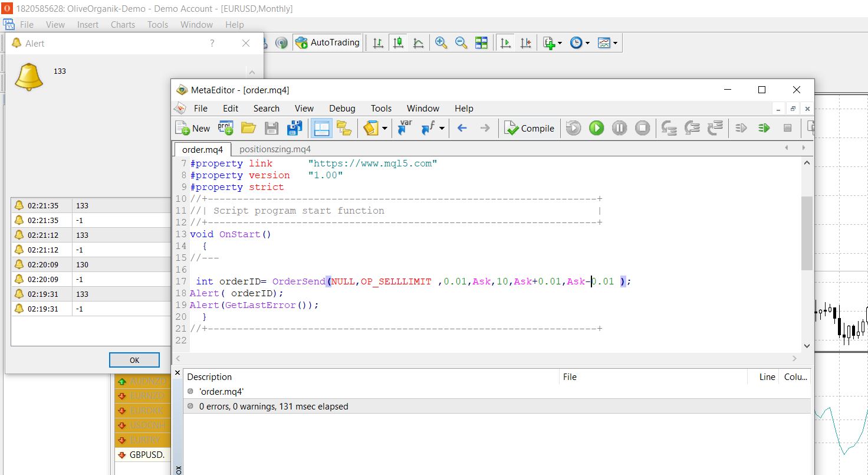Save all files in MetaEditor toolbar

[294, 128]
